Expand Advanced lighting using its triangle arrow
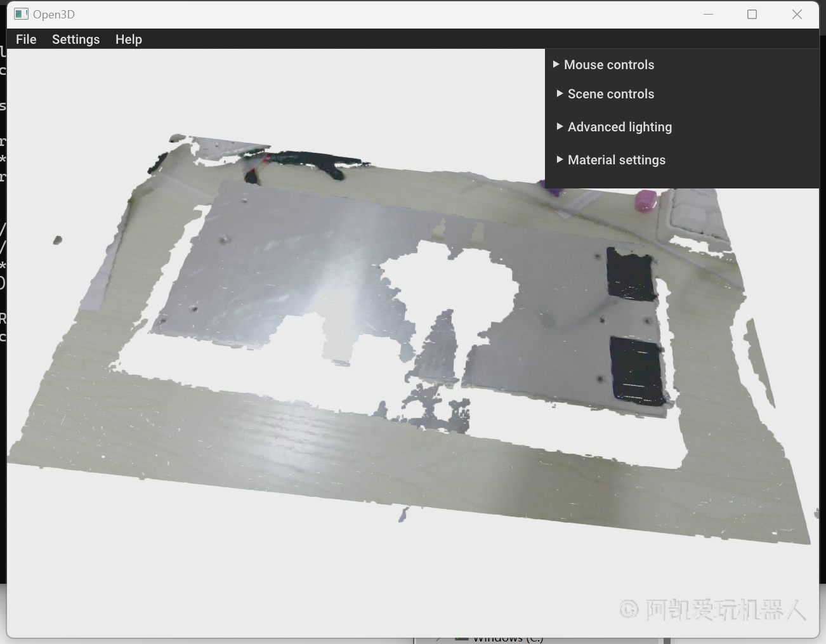Viewport: 826px width, 644px height. point(560,126)
